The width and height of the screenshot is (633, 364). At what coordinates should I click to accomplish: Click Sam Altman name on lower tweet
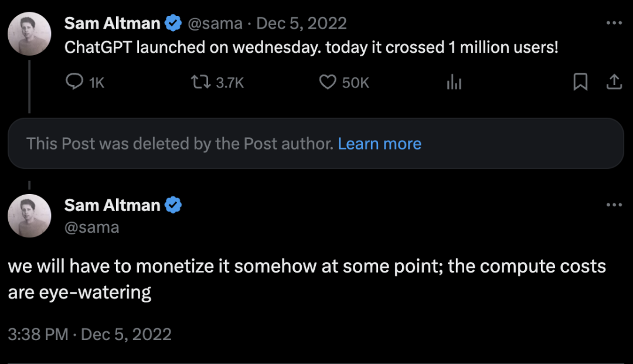point(112,205)
